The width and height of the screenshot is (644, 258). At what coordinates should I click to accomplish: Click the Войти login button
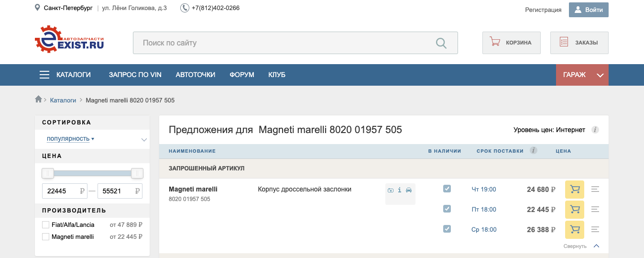click(x=589, y=10)
